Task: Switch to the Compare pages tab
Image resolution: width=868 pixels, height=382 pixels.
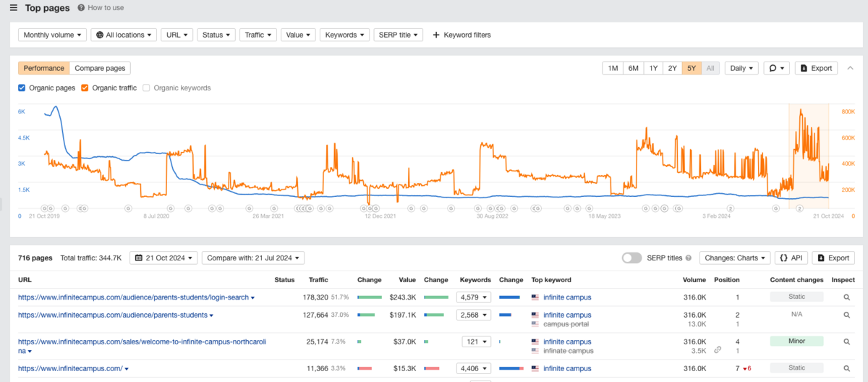Action: click(101, 68)
